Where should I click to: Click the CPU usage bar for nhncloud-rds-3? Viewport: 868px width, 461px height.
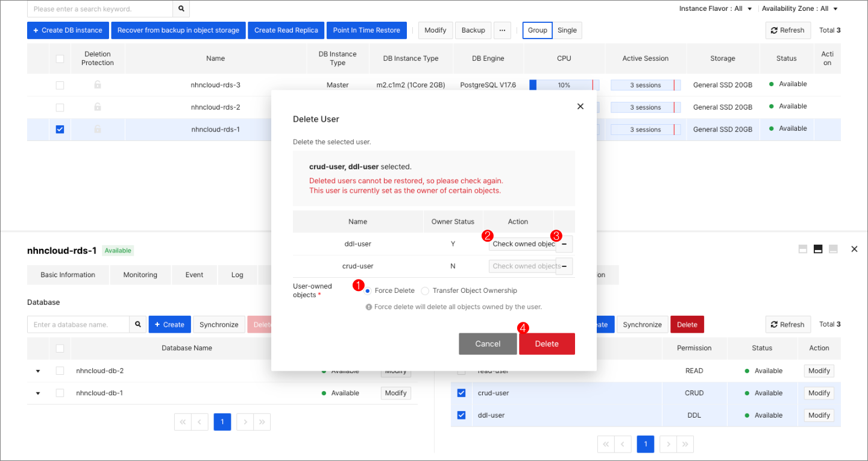click(564, 84)
